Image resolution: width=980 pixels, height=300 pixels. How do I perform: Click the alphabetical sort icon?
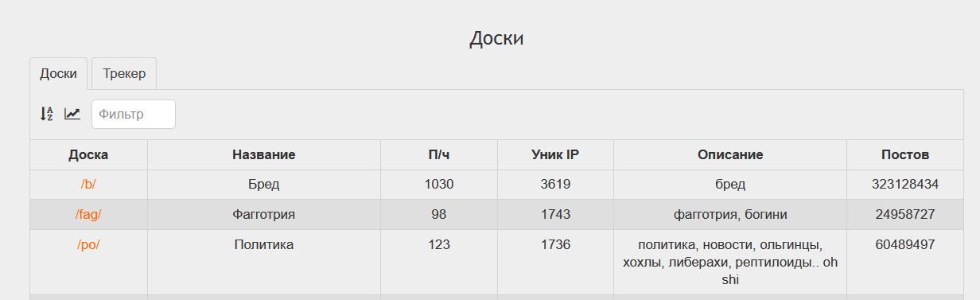coord(47,114)
